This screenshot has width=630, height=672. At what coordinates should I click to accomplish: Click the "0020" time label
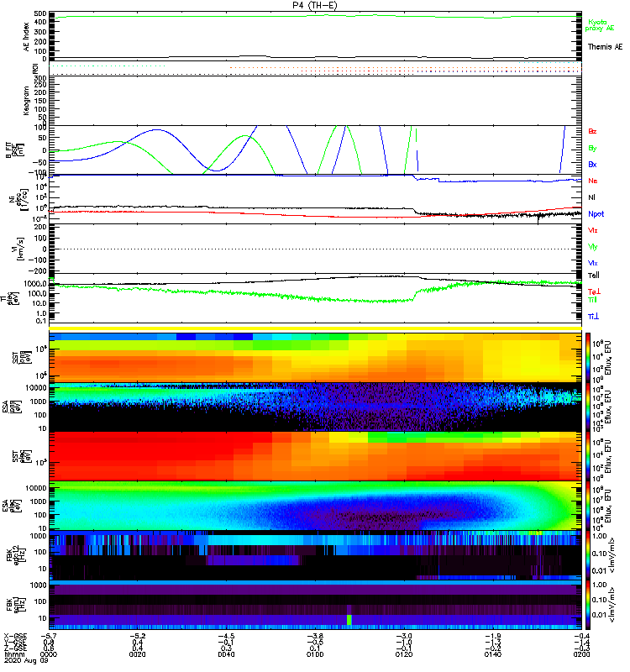(137, 654)
